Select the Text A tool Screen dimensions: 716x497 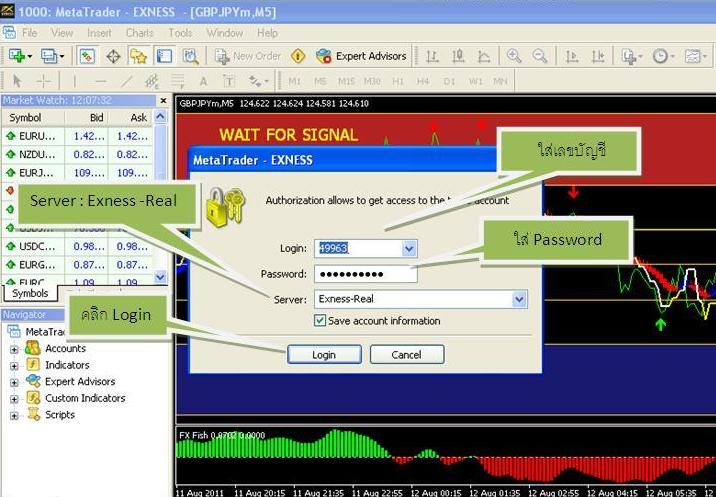point(203,81)
